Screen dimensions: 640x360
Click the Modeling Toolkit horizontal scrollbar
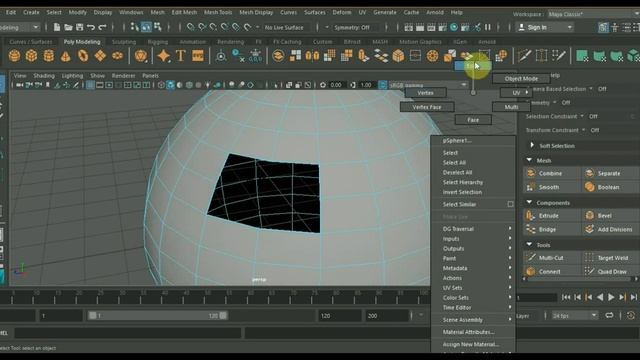coord(580,279)
